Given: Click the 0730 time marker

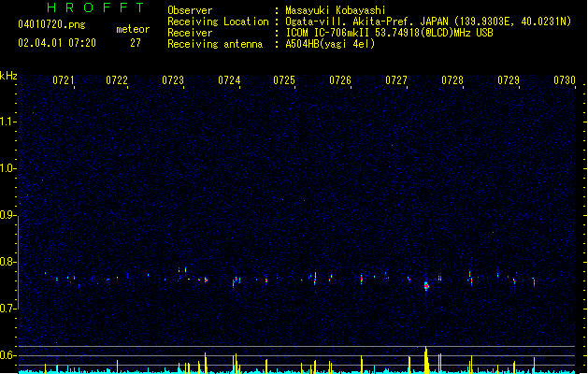Looking at the screenshot, I should [x=565, y=80].
